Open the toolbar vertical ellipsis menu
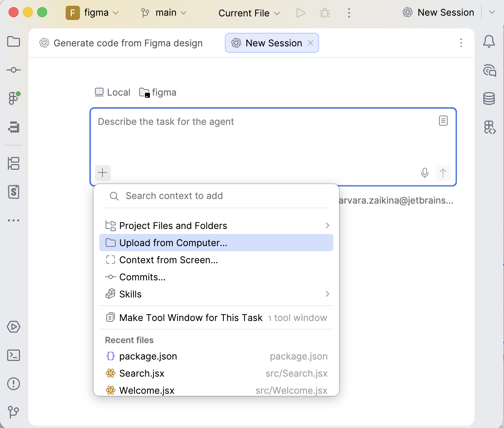Viewport: 504px width, 428px height. pos(349,13)
